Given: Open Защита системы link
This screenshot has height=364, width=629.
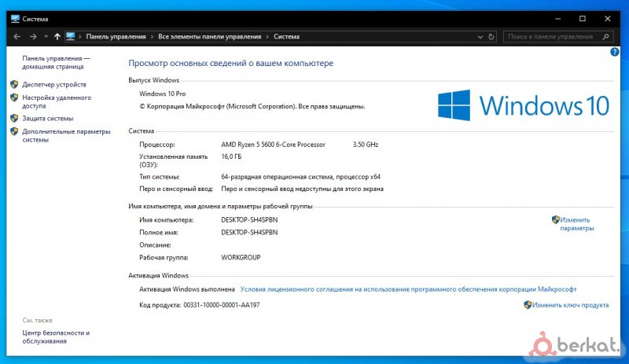Looking at the screenshot, I should click(x=48, y=119).
